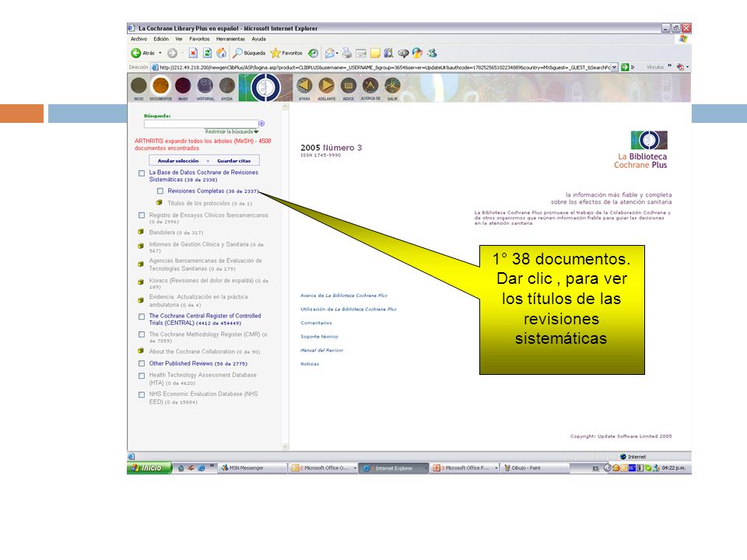Open the Herramientas menu
The width and height of the screenshot is (747, 560).
pos(230,39)
